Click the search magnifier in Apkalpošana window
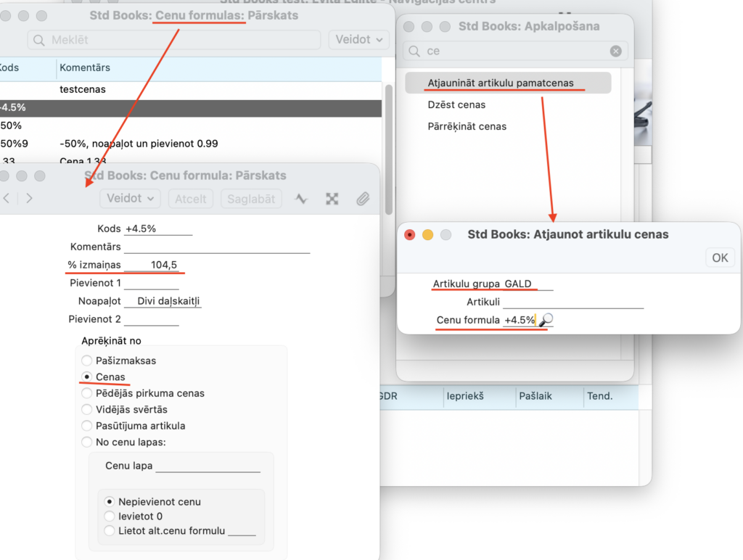This screenshot has height=560, width=743. (x=414, y=51)
